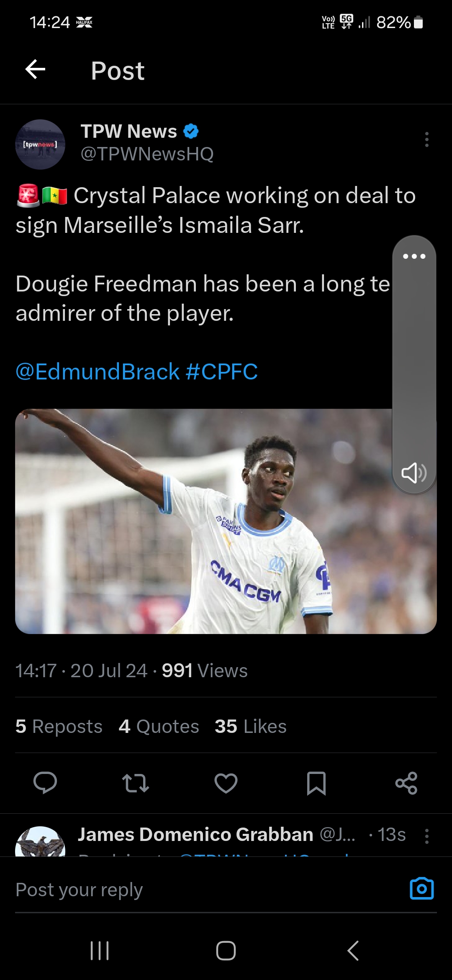Open the post's three-dot options menu

point(426,139)
